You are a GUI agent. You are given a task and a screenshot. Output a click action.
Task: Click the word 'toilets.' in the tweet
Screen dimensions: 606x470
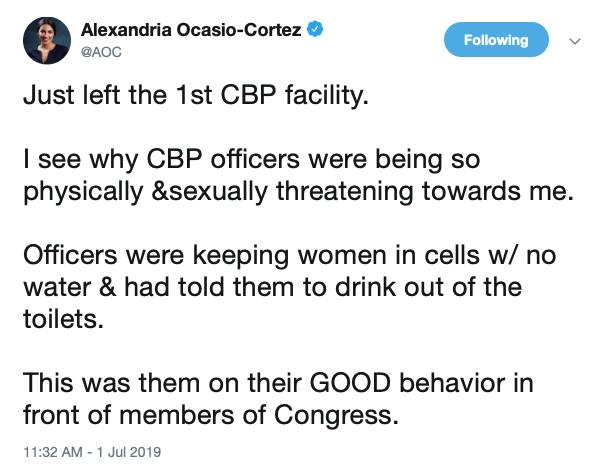point(63,319)
